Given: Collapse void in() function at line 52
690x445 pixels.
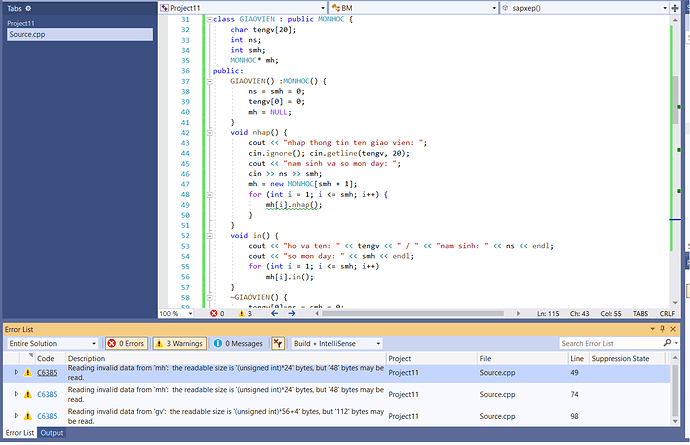Looking at the screenshot, I should 209,236.
